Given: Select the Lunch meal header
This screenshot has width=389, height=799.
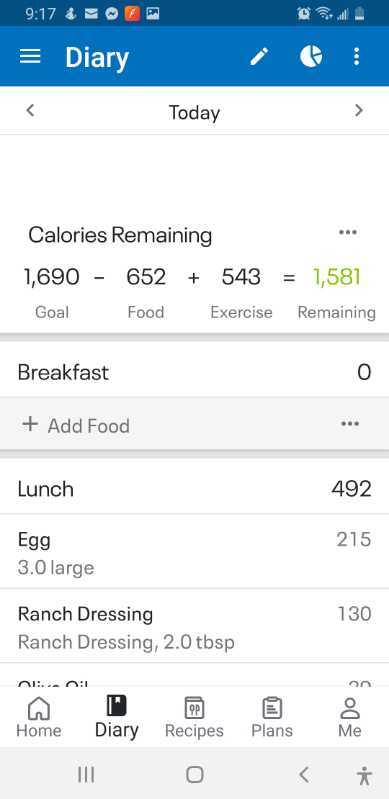Looking at the screenshot, I should tap(194, 489).
